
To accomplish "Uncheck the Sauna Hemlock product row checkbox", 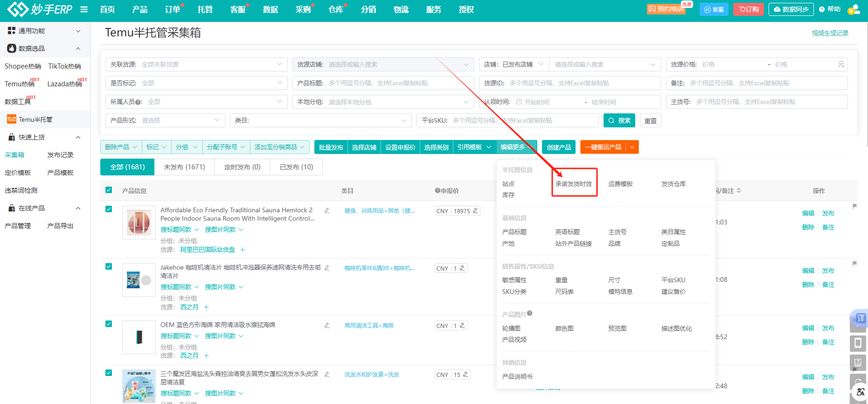I will [109, 209].
